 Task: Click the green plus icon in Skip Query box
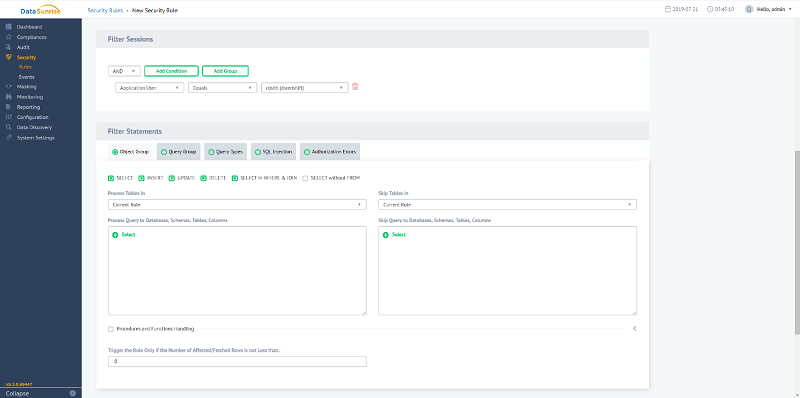click(385, 235)
